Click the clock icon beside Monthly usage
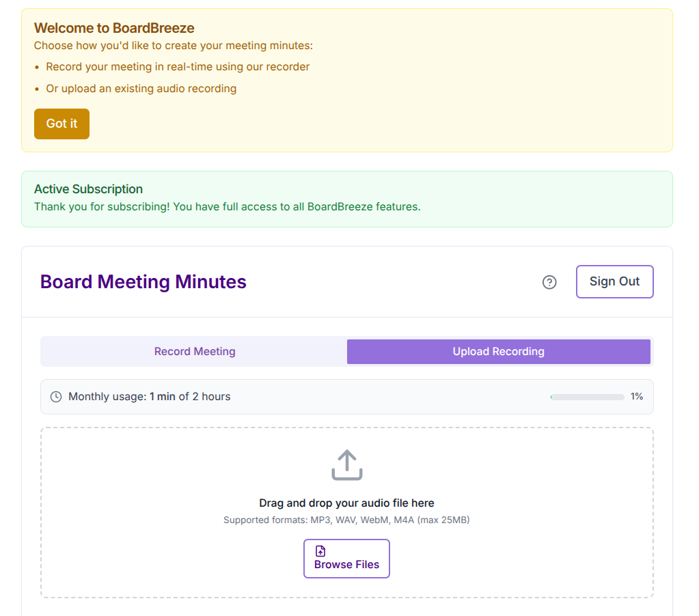Screen dimensions: 699x616 [x=56, y=397]
